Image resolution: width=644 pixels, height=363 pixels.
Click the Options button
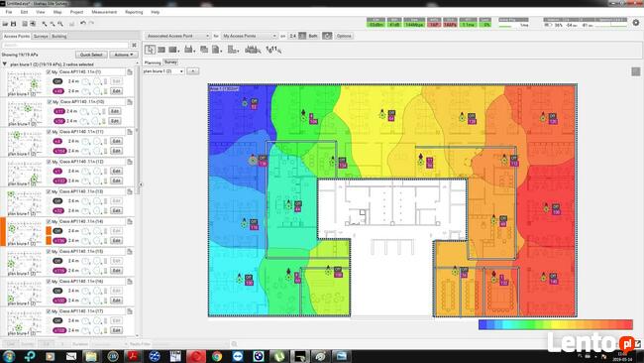click(x=344, y=36)
